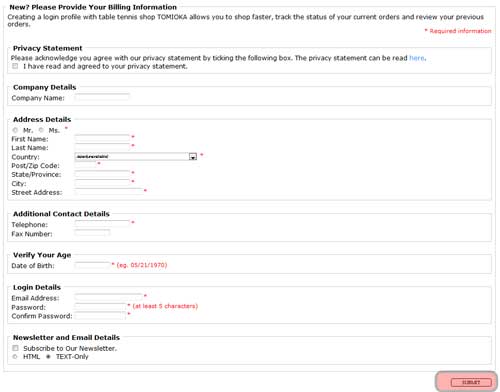
Task: Click the Telephone input field
Action: [x=102, y=224]
